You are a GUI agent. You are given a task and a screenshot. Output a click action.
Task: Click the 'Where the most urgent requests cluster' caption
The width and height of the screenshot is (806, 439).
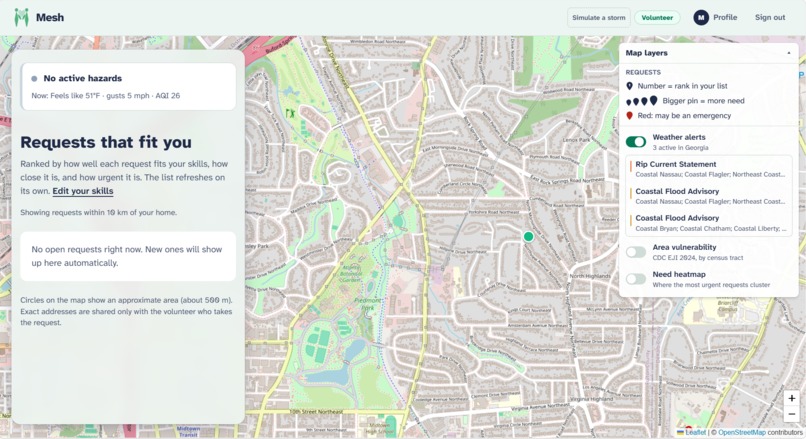tap(711, 285)
